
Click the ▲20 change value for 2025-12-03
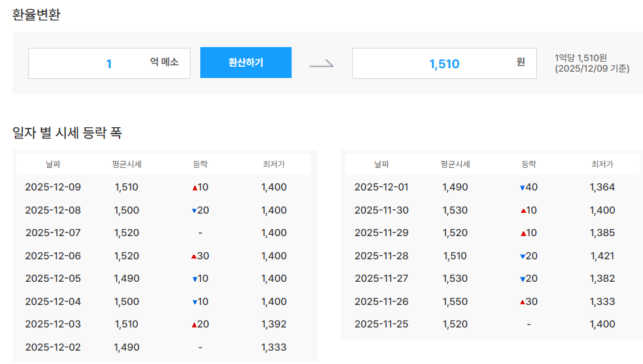tap(200, 324)
